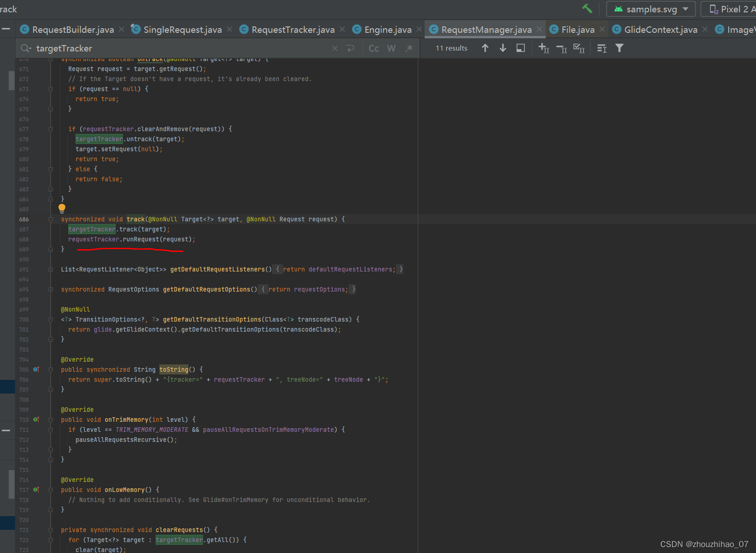Screen dimensions: 756x553
Task: Click the green hammer Build icon
Action: tap(587, 9)
